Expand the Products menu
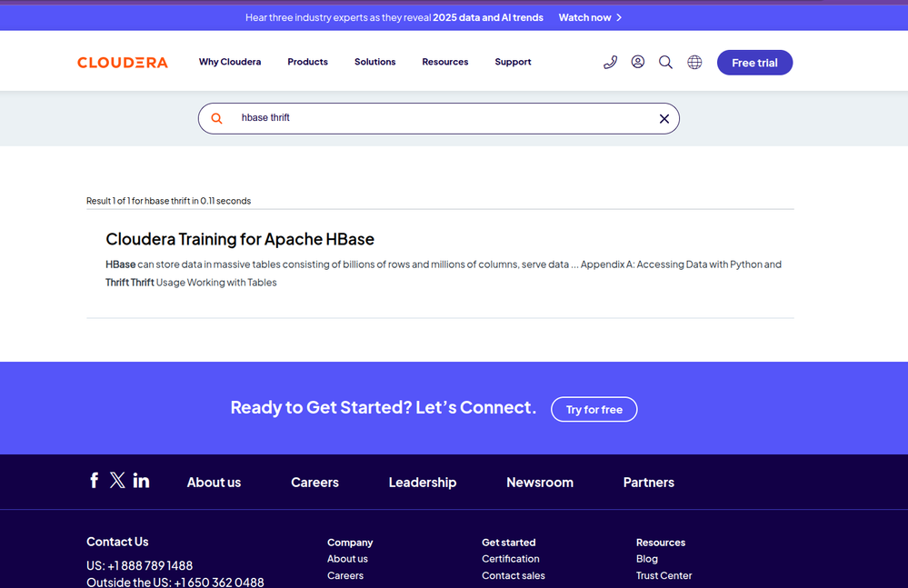 307,62
